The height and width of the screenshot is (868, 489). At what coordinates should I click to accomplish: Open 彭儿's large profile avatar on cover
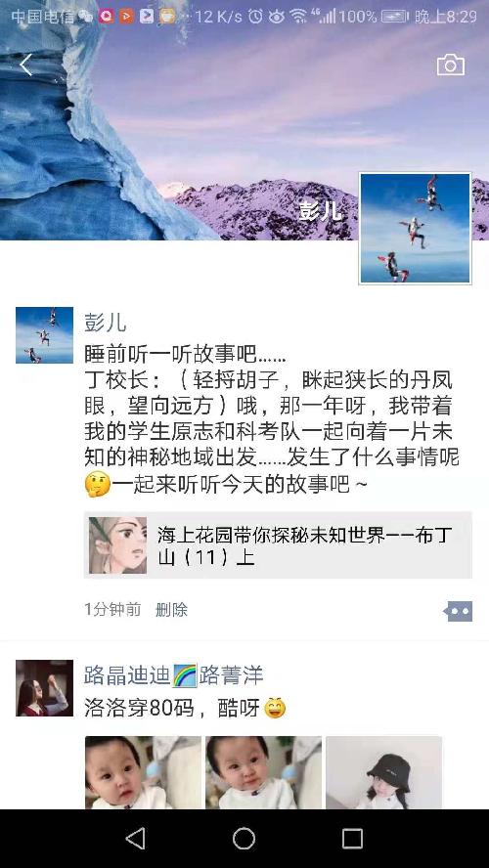(416, 228)
